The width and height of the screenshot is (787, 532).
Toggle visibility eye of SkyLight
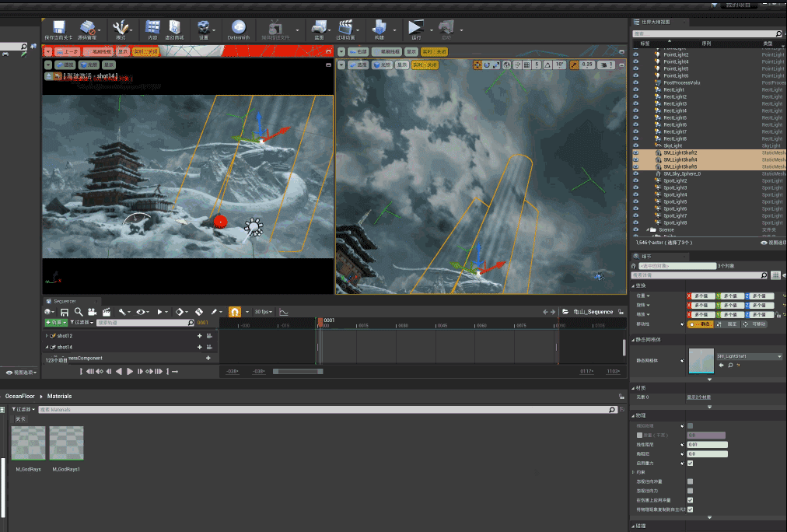tap(636, 145)
